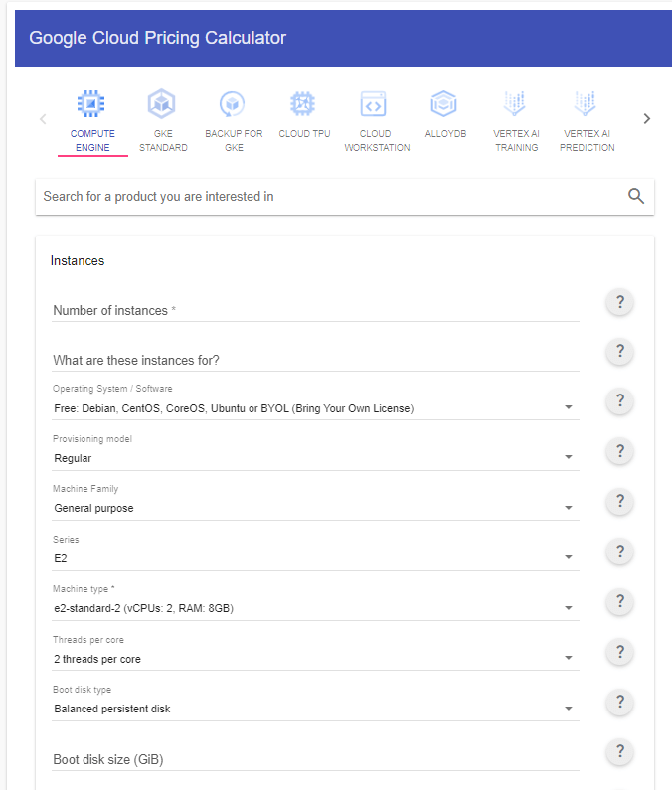
Task: Choose the Cloud TPU product icon
Action: click(x=302, y=103)
